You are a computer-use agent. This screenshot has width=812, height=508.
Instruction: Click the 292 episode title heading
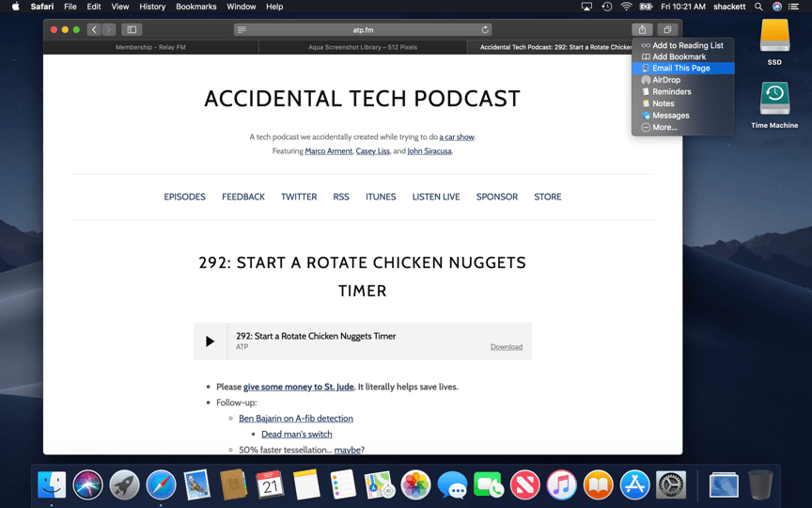pos(363,277)
